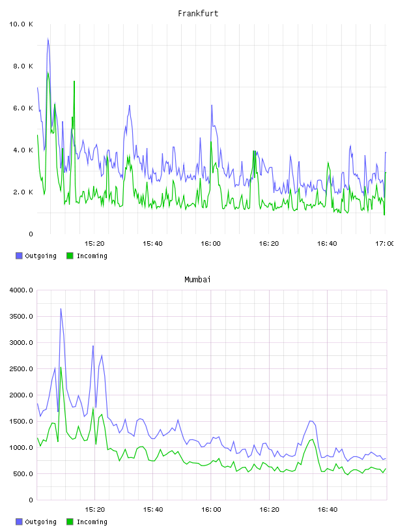Click the Outgoing blue swatch in Frankfurt legend

(x=19, y=256)
